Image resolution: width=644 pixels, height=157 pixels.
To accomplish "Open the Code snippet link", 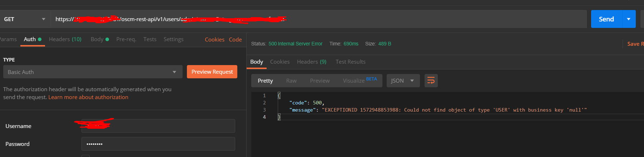I will (x=235, y=40).
